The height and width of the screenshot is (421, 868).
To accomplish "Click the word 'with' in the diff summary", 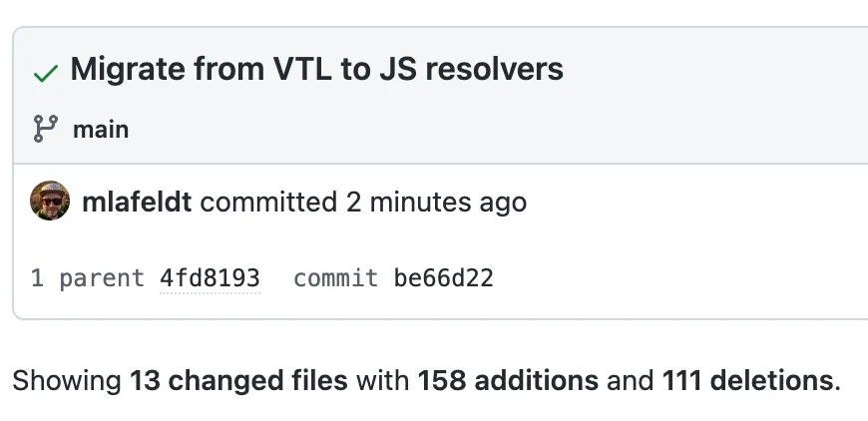I will (383, 380).
